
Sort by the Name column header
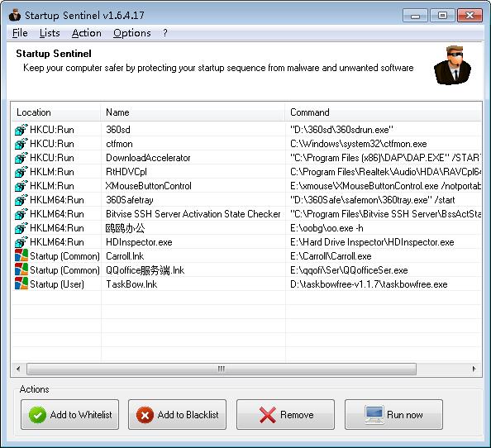tap(193, 112)
